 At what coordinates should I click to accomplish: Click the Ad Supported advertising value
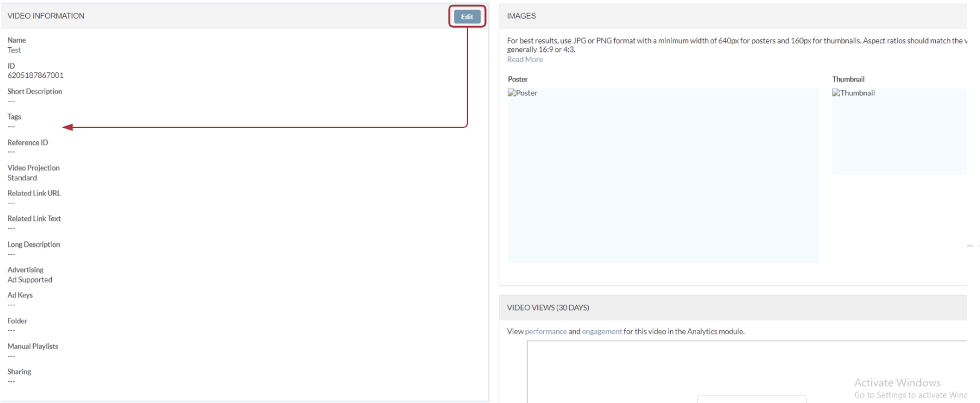(30, 280)
